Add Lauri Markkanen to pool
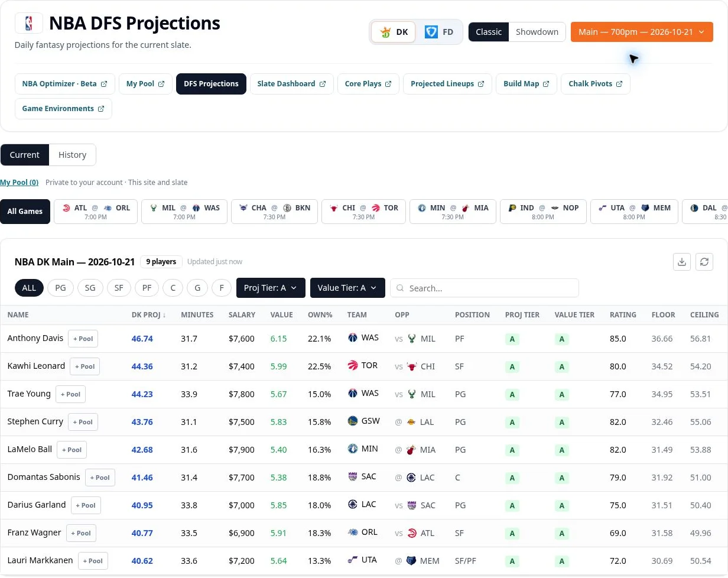The image size is (728, 578). click(x=93, y=561)
